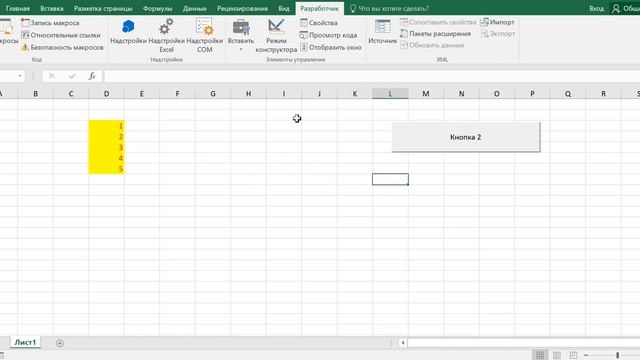Click Run Dialog (Отобразить окно)
Image resolution: width=640 pixels, height=360 pixels.
tap(331, 47)
